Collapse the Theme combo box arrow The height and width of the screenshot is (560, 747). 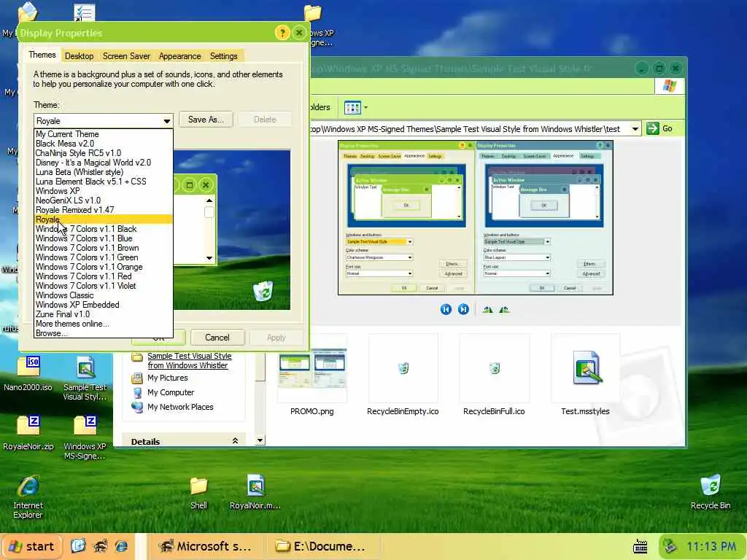[x=167, y=121]
